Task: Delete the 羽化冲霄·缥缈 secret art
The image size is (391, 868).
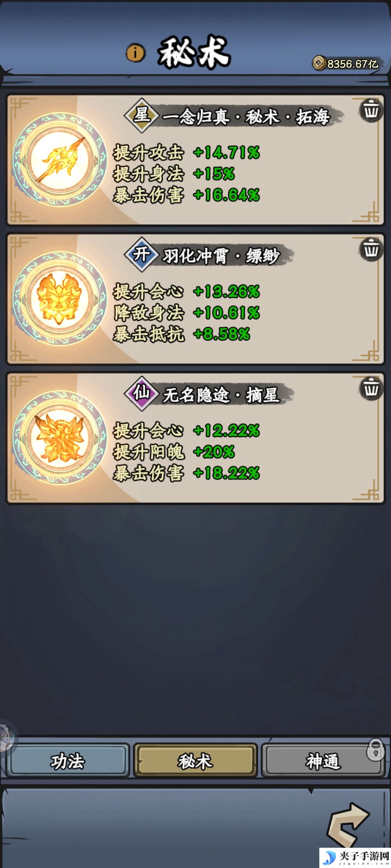Action: [x=371, y=249]
